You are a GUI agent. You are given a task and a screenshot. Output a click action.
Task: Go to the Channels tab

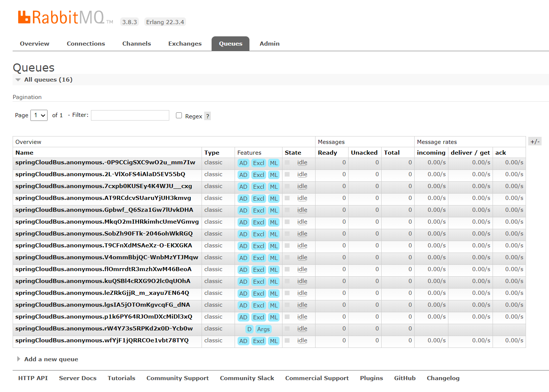click(137, 44)
